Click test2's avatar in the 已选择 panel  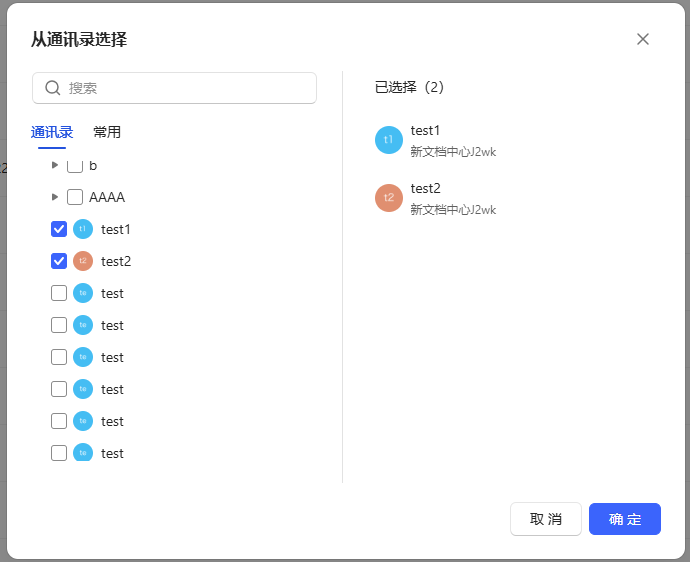tap(389, 198)
